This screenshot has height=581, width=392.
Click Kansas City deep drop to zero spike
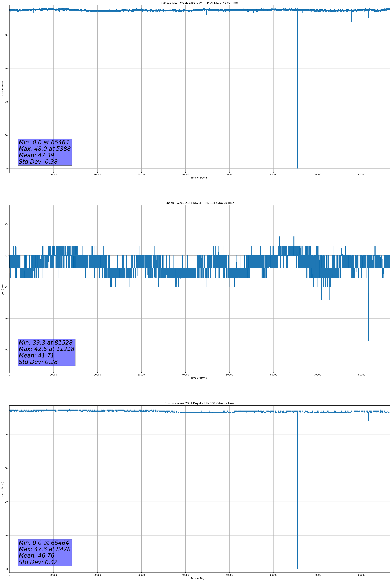(x=297, y=100)
